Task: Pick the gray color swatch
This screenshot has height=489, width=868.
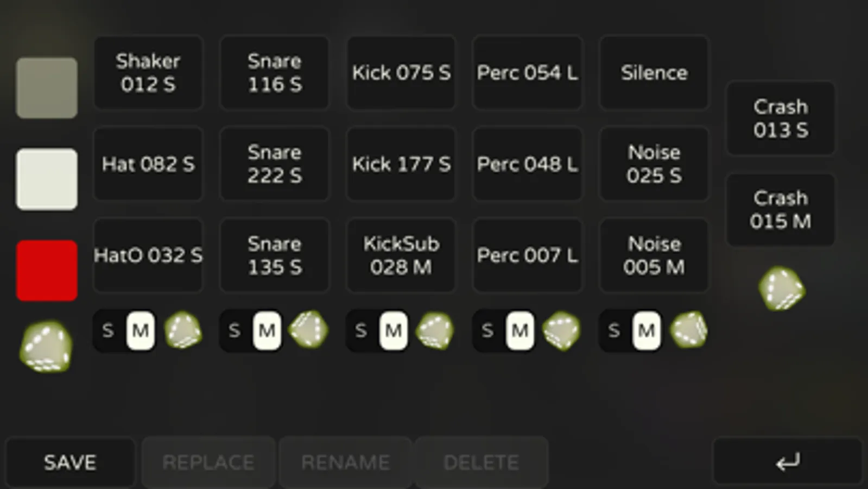Action: point(47,88)
